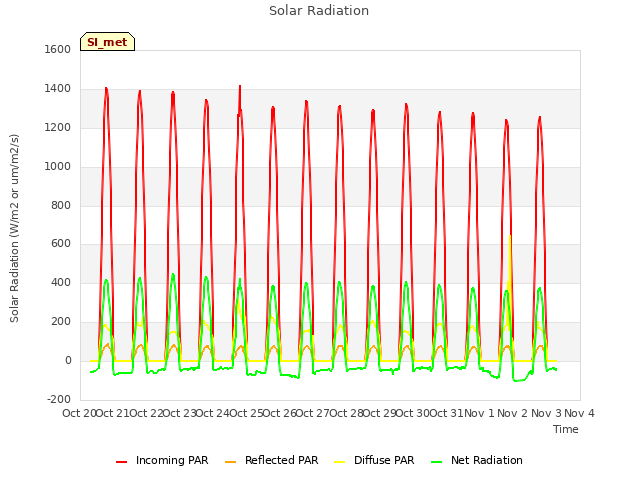Screen dimensions: 640x480
Task: Click the 200 y-axis tick label
Action: pos(61,322)
